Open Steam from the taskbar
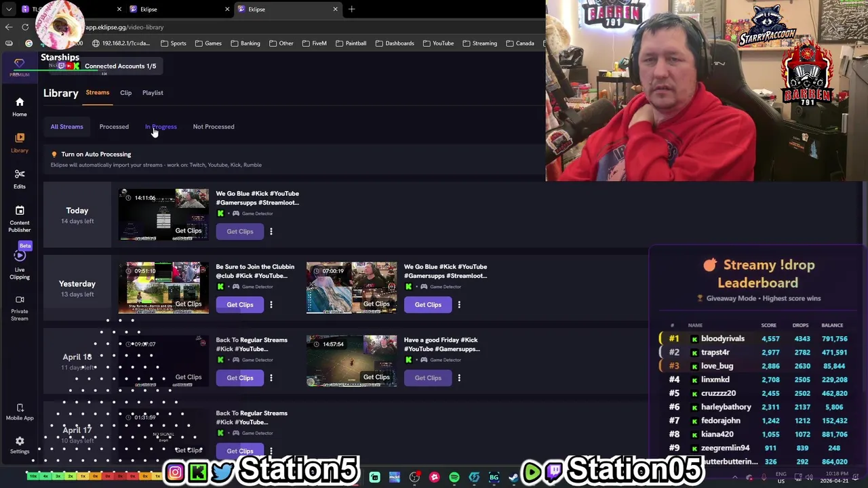The width and height of the screenshot is (868, 488). tap(513, 477)
